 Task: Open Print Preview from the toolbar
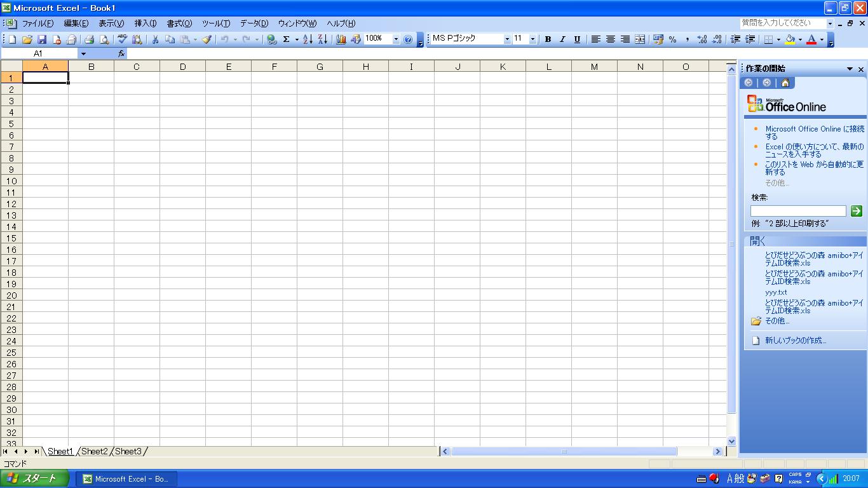[x=104, y=39]
